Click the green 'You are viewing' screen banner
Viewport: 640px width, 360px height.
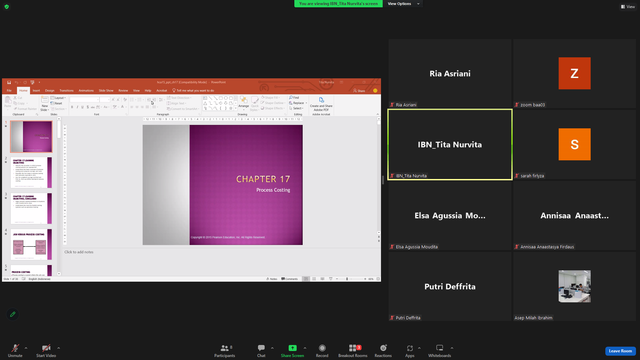coord(338,4)
